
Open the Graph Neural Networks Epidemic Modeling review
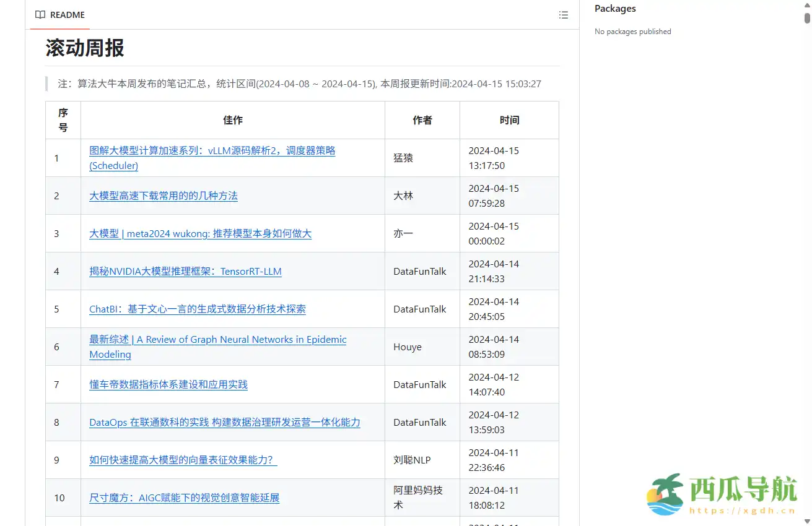[217, 339]
